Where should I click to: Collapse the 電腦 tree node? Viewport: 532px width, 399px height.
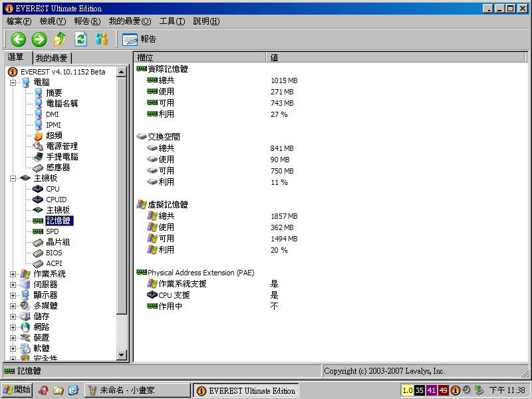(13, 82)
